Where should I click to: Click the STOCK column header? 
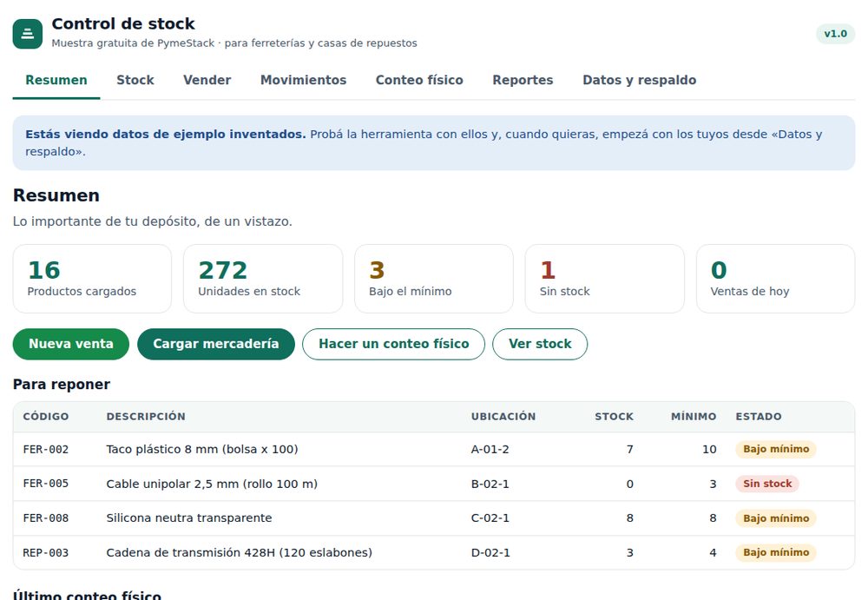coord(614,417)
